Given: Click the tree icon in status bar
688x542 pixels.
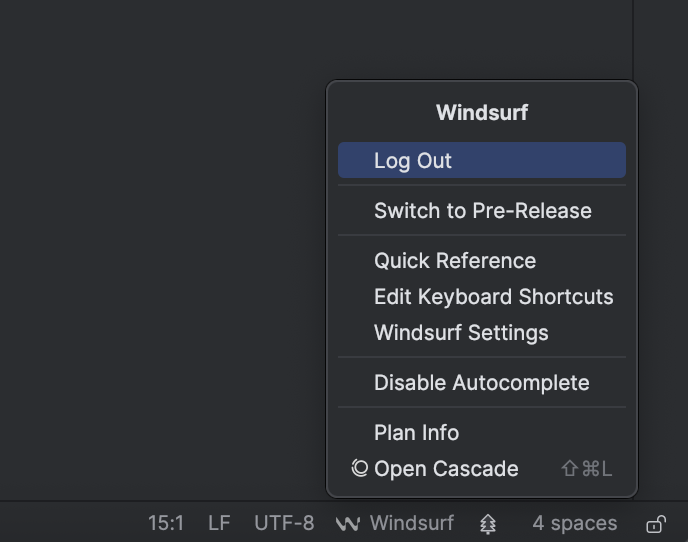Looking at the screenshot, I should [x=488, y=523].
